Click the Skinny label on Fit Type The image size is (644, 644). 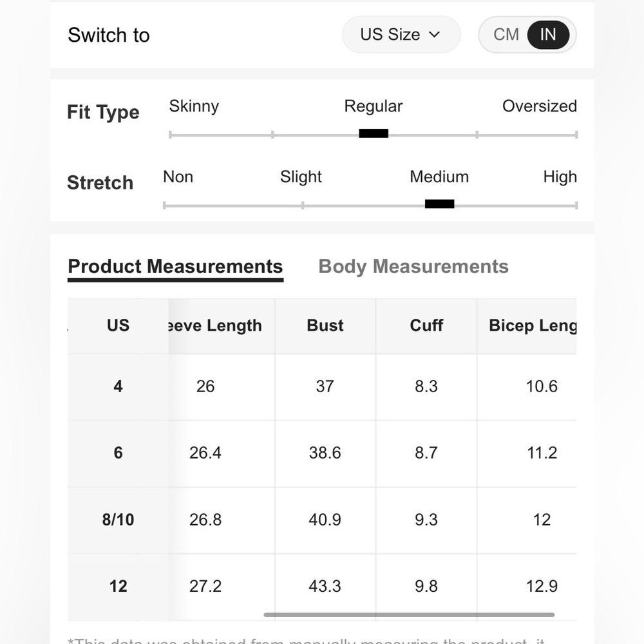194,106
